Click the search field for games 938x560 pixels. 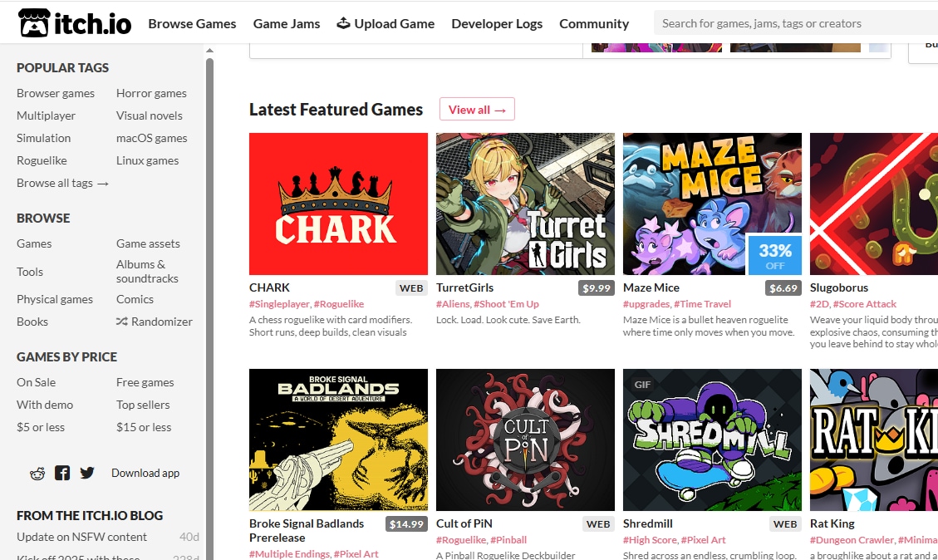pos(796,23)
